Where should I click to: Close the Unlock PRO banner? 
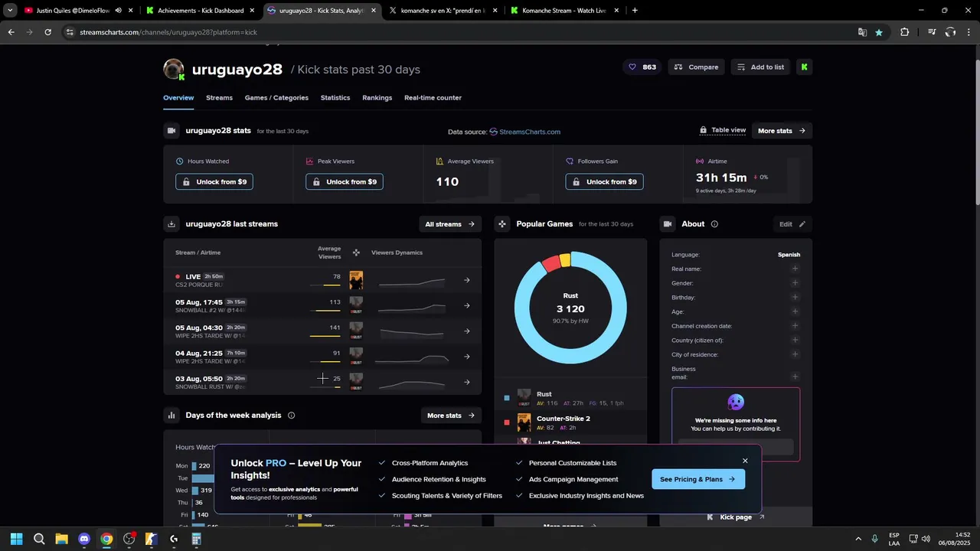tap(745, 461)
